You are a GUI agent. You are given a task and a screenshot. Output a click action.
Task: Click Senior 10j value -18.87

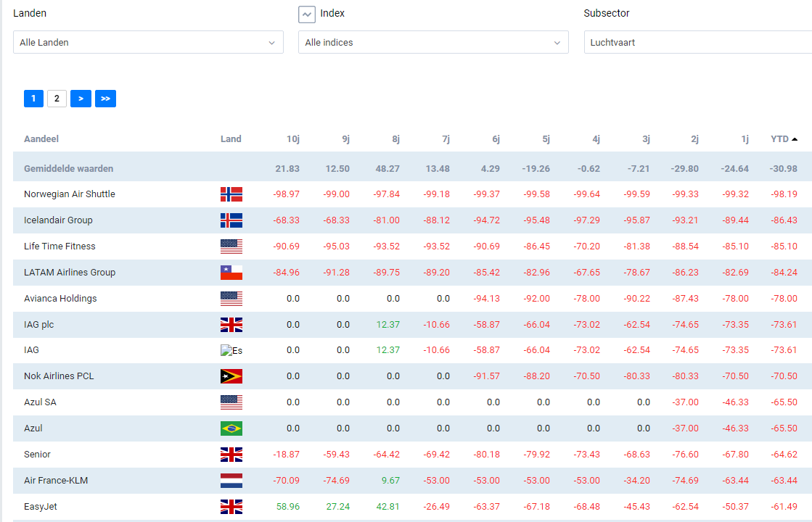tap(287, 455)
